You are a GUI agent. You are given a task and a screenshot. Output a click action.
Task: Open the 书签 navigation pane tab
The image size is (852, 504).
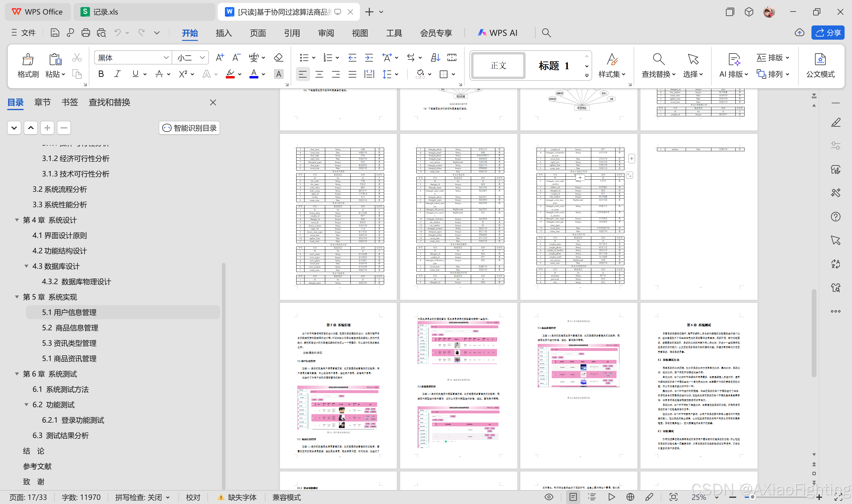coord(70,102)
